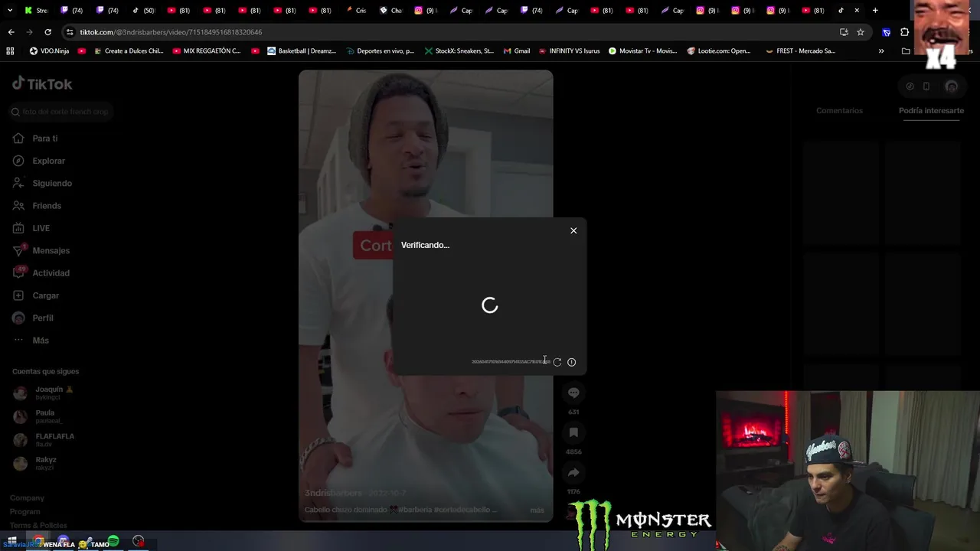Open Siguiendo in sidebar
The width and height of the screenshot is (980, 551).
point(42,183)
